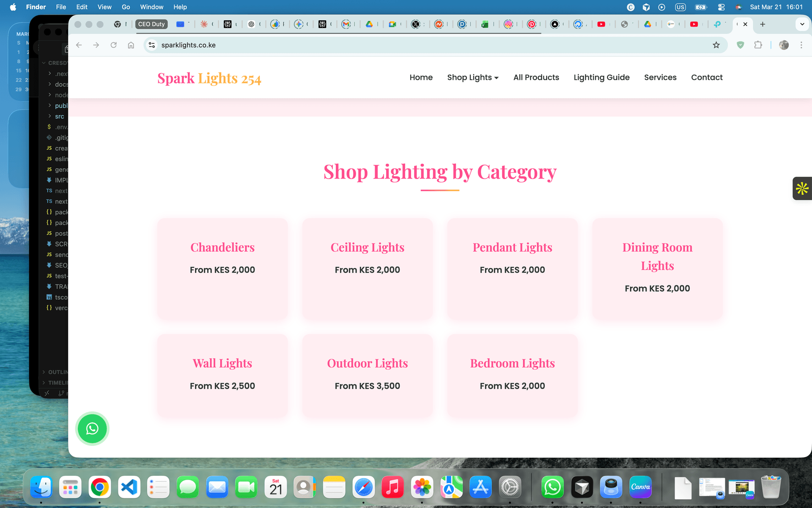812x508 pixels.
Task: Switch to the Instagram tab
Action: coord(508,24)
